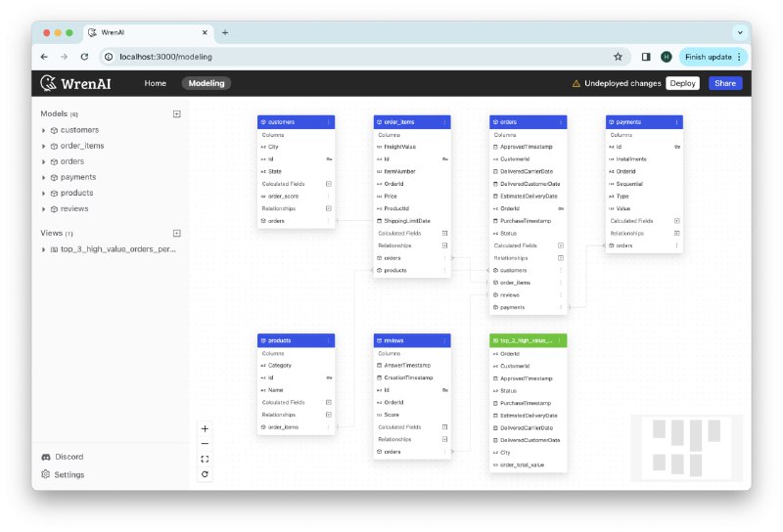Add relationship in order_items card

click(445, 245)
